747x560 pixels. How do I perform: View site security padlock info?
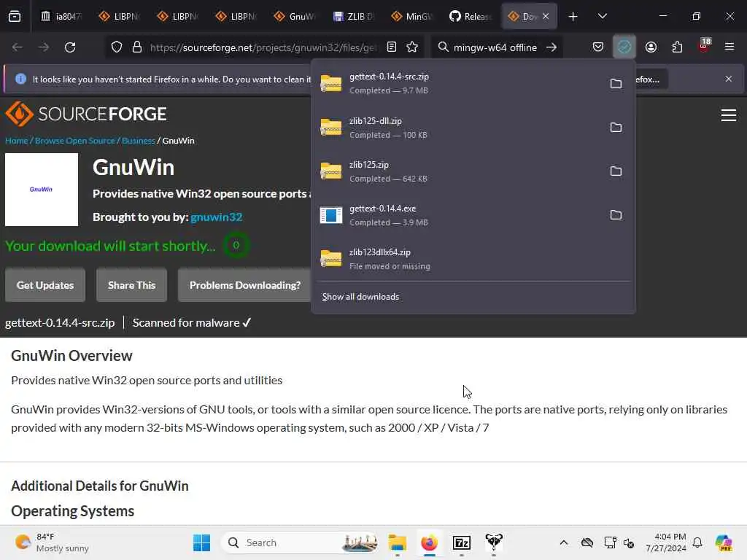click(136, 47)
